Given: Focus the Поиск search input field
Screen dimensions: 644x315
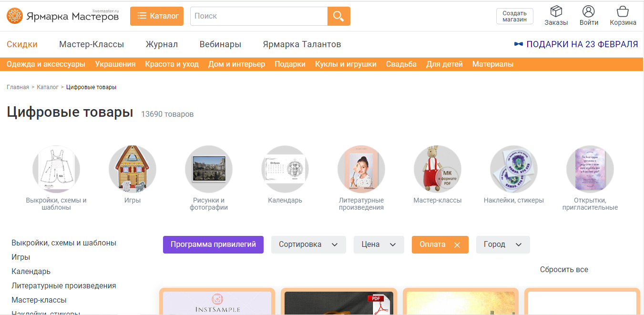Looking at the screenshot, I should [x=259, y=16].
